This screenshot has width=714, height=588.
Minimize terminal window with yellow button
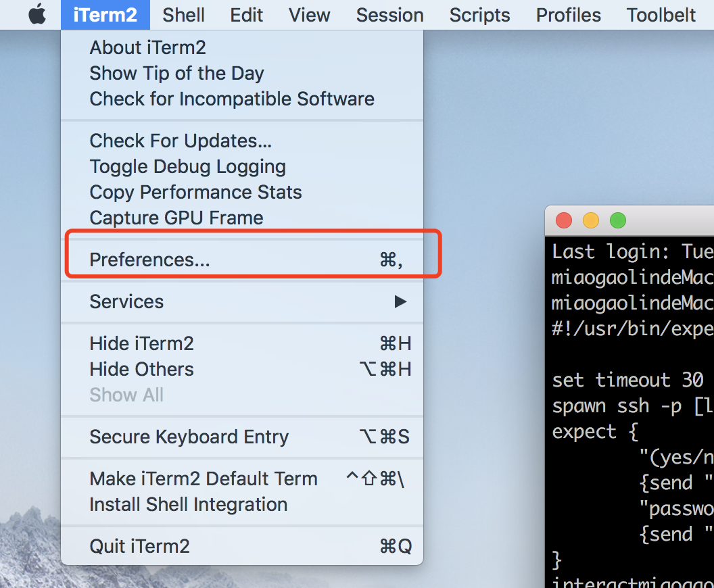point(590,220)
